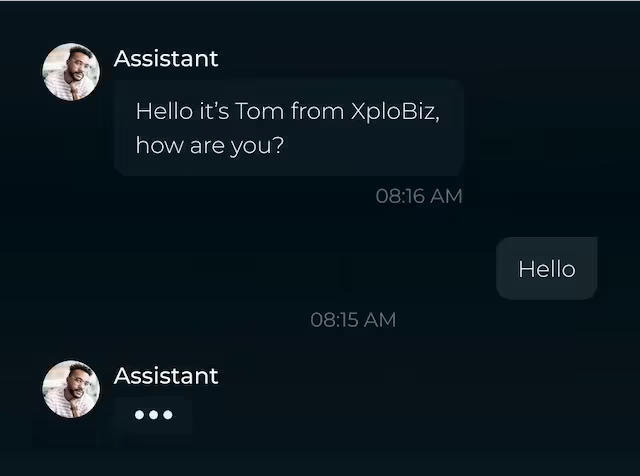Click the sent "Hello" reply bubble
This screenshot has height=476, width=640.
click(x=546, y=269)
